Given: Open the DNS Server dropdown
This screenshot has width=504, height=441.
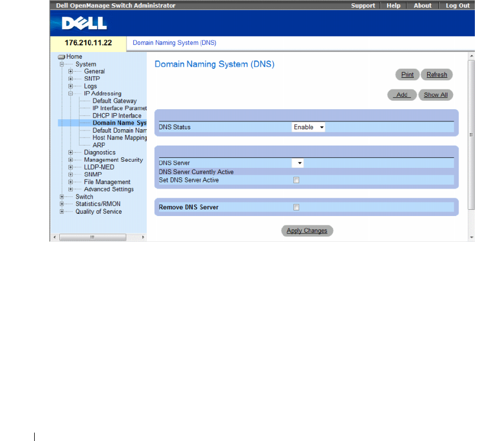Looking at the screenshot, I should click(298, 163).
